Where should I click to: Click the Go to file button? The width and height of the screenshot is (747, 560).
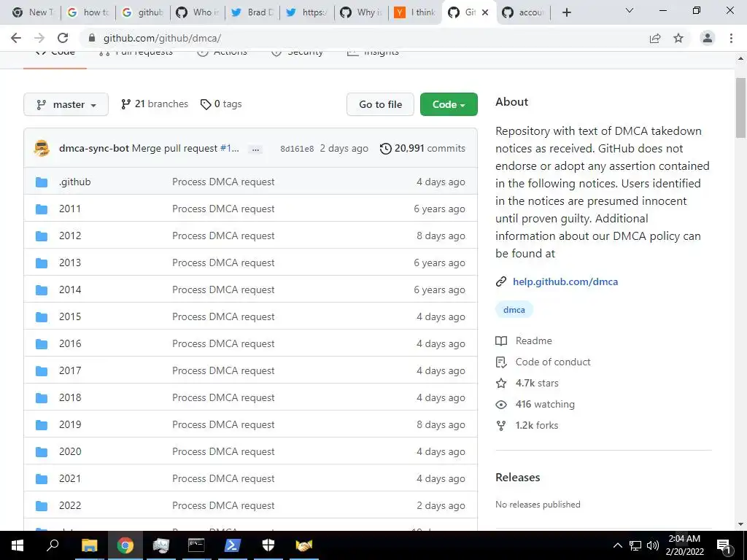tap(380, 104)
